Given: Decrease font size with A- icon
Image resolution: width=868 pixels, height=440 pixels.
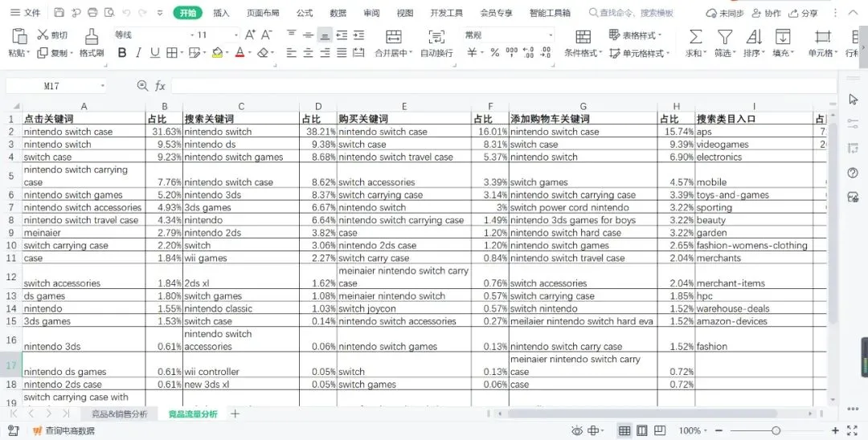Looking at the screenshot, I should tap(267, 35).
